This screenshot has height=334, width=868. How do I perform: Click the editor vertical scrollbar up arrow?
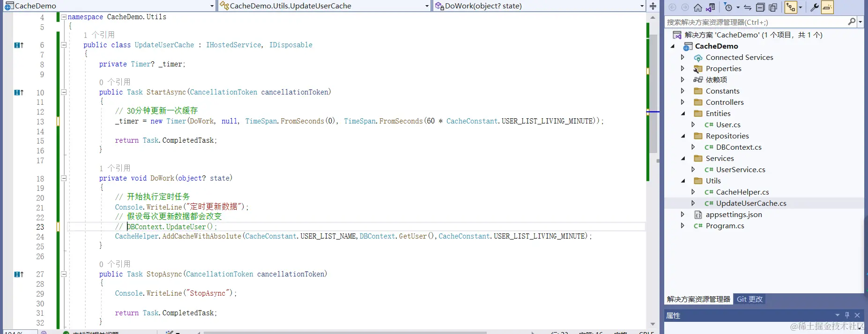653,18
